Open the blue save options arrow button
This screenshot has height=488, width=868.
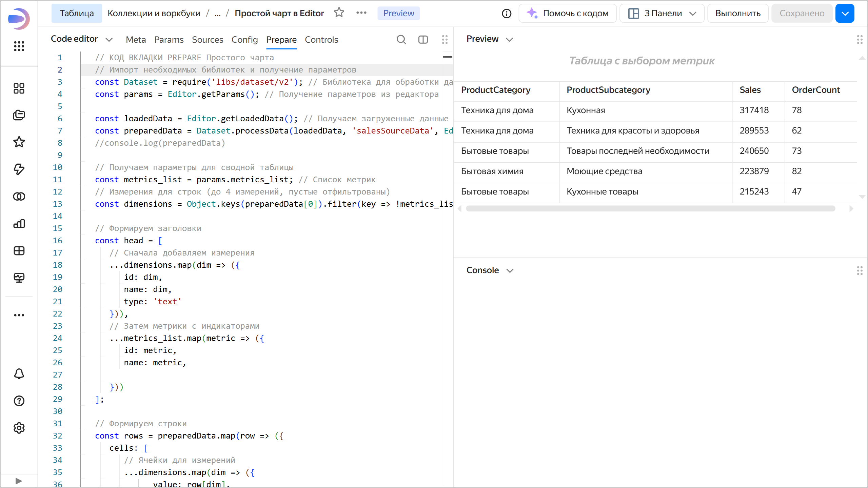(845, 13)
